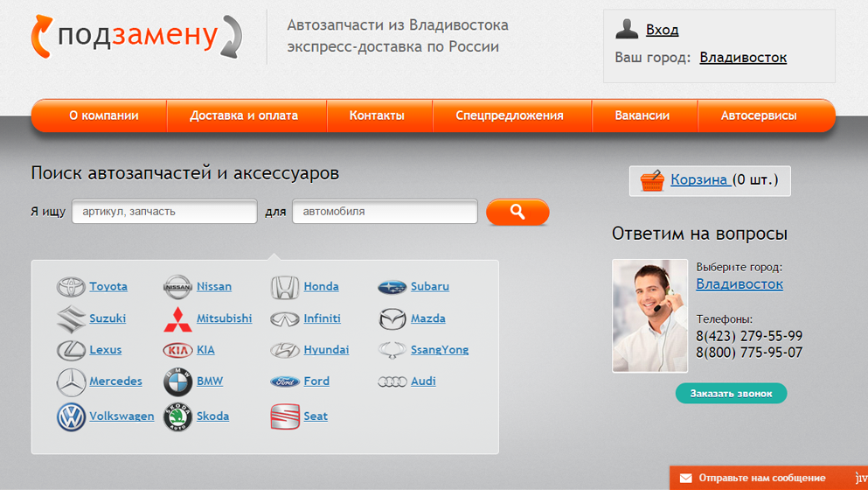The image size is (868, 490).
Task: Open the Hyundai text link
Action: tap(326, 350)
